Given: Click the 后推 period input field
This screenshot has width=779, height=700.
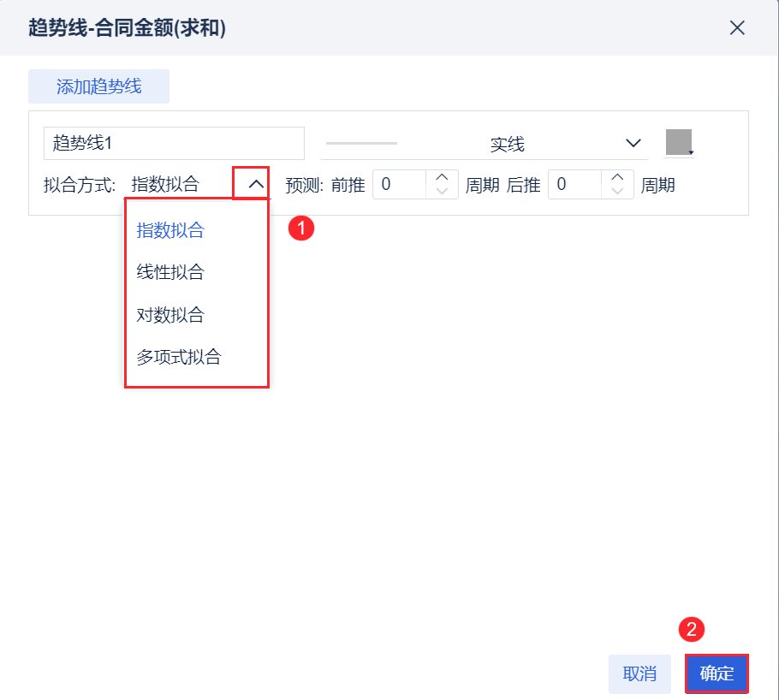Looking at the screenshot, I should [574, 184].
